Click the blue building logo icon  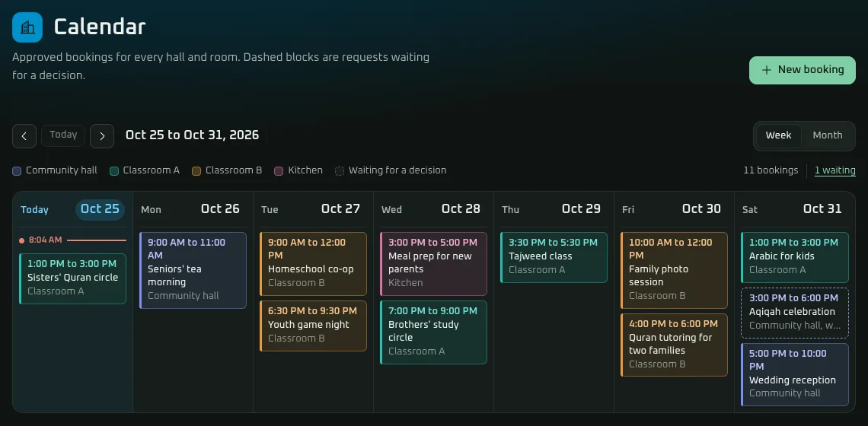(x=27, y=27)
